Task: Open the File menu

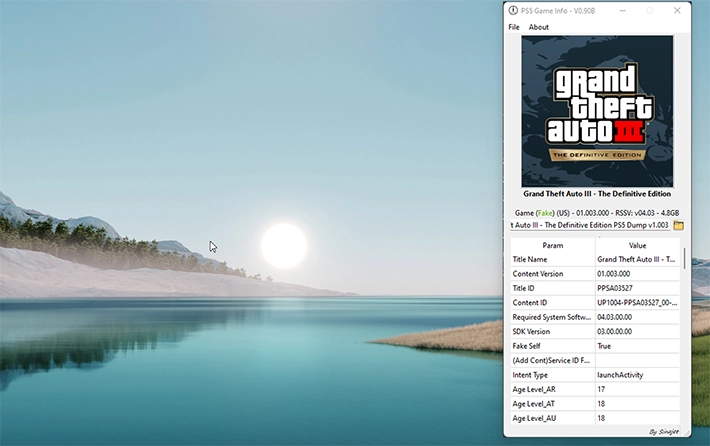Action: click(x=513, y=27)
